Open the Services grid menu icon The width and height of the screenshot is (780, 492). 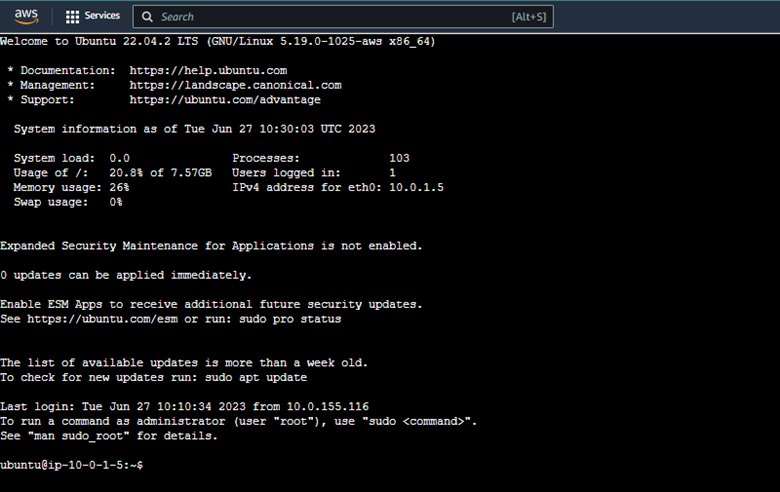72,17
